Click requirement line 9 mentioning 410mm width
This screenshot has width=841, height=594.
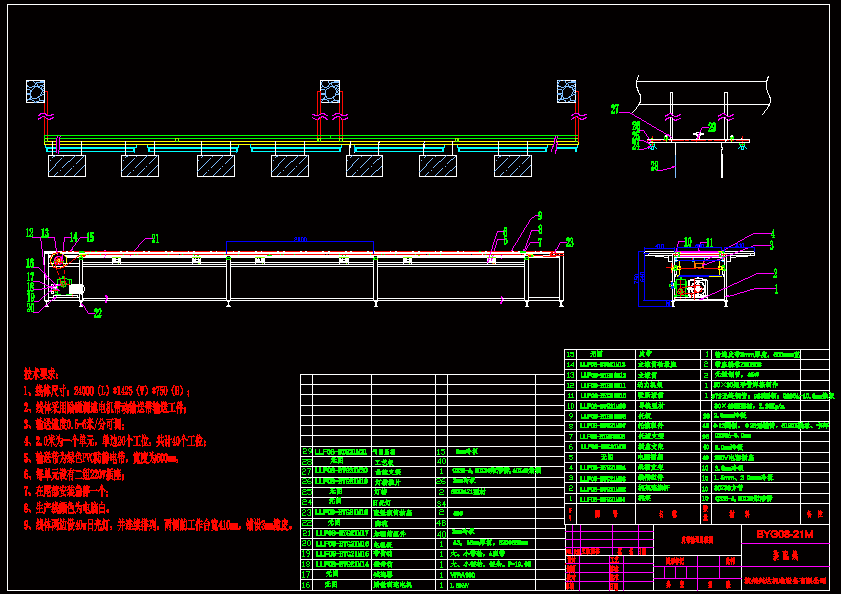pyautogui.click(x=159, y=525)
